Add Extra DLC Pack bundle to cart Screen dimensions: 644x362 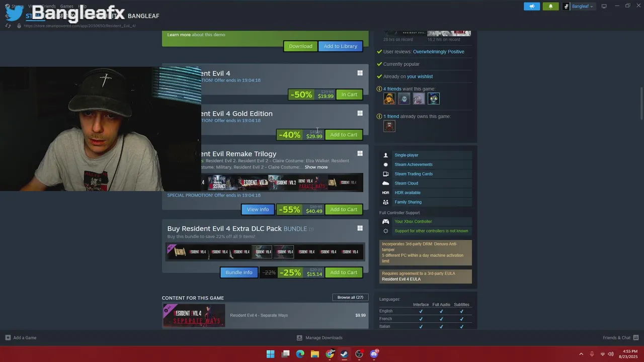pyautogui.click(x=344, y=273)
